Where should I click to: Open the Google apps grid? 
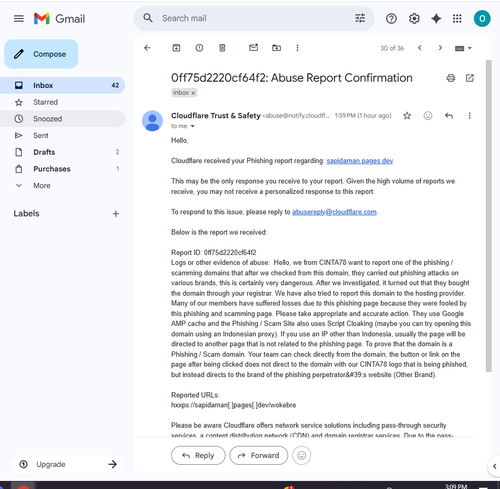(457, 18)
